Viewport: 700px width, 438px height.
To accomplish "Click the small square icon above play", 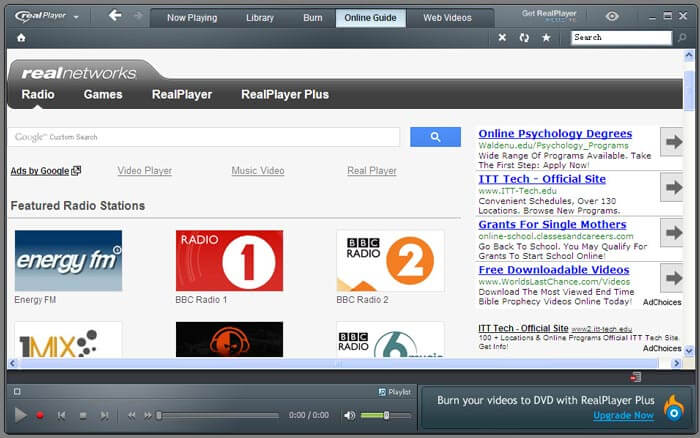I will (17, 392).
